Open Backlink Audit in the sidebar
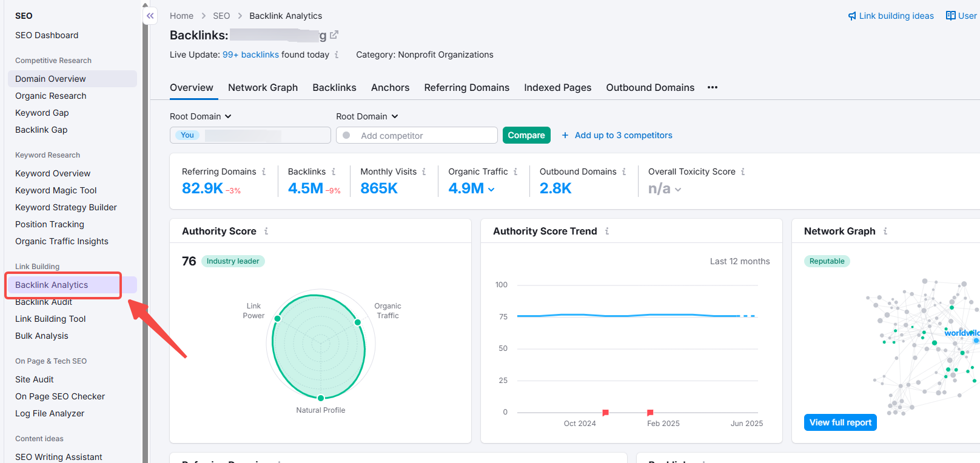The width and height of the screenshot is (980, 463). (x=44, y=302)
